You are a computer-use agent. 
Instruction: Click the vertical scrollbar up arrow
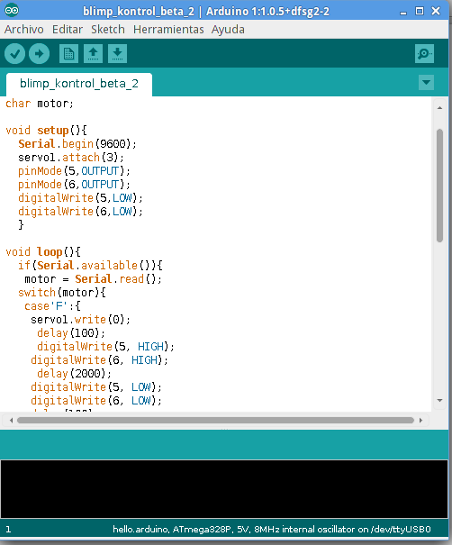pyautogui.click(x=439, y=108)
